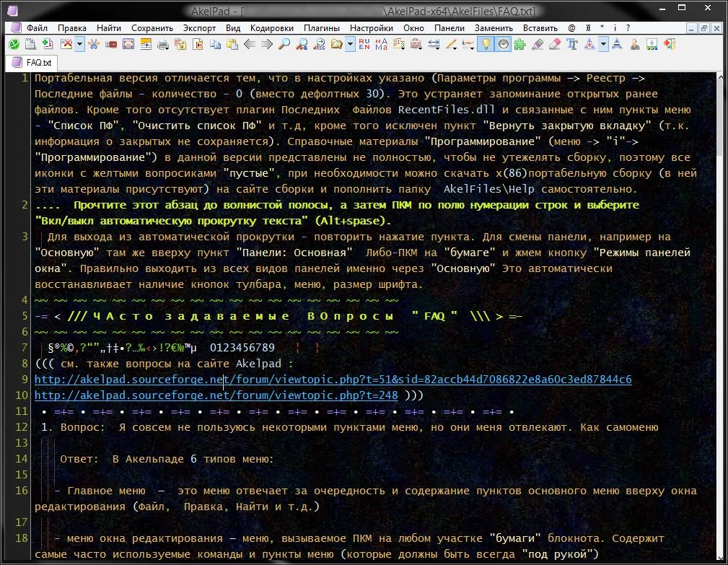
Task: Open the Сохранить menu
Action: pos(152,28)
